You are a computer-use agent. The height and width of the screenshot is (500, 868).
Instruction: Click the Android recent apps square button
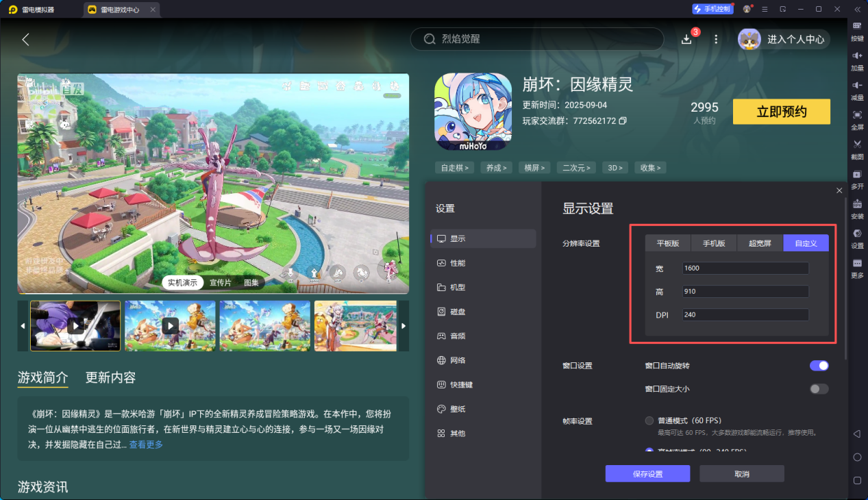point(857,480)
